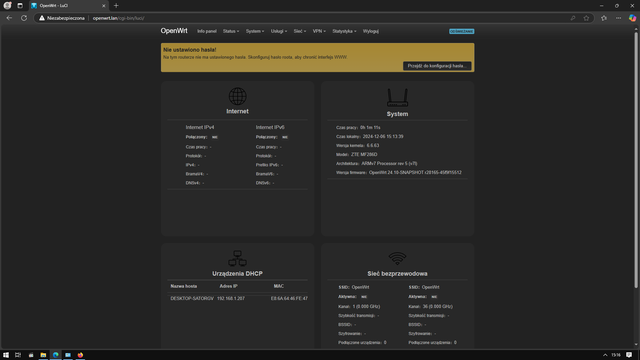Click the Urządzenia DHCP network icon
The image size is (640, 360).
238,258
